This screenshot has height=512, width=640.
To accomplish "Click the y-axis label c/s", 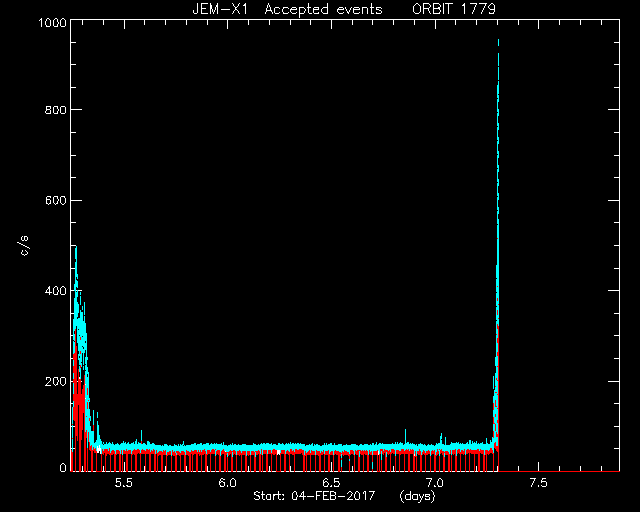I will pos(24,246).
